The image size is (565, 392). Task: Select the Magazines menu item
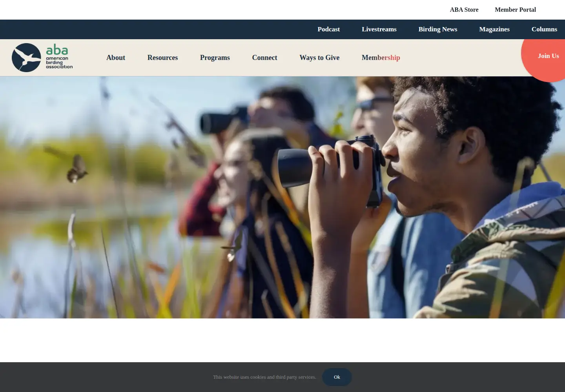point(494,29)
